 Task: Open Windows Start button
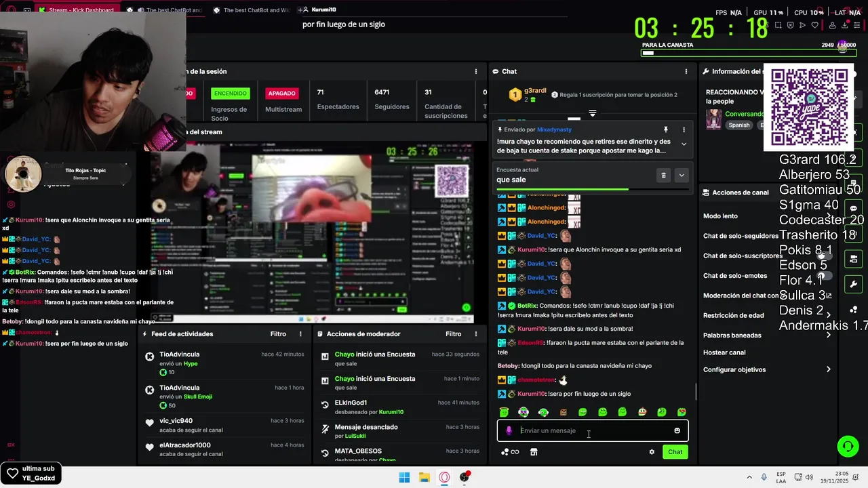click(x=404, y=477)
